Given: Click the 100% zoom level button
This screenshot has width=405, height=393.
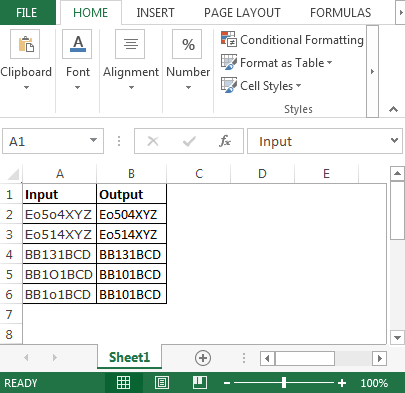Looking at the screenshot, I should click(374, 383).
